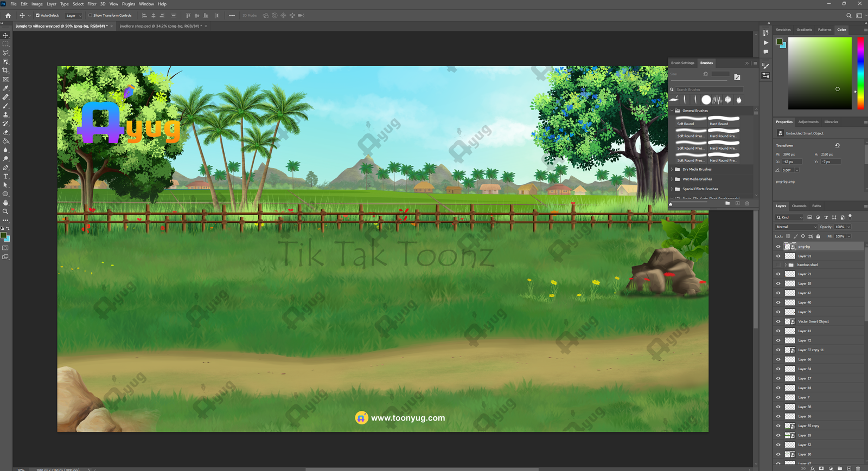
Task: Expand the Dry Media Brushes folder
Action: 672,170
